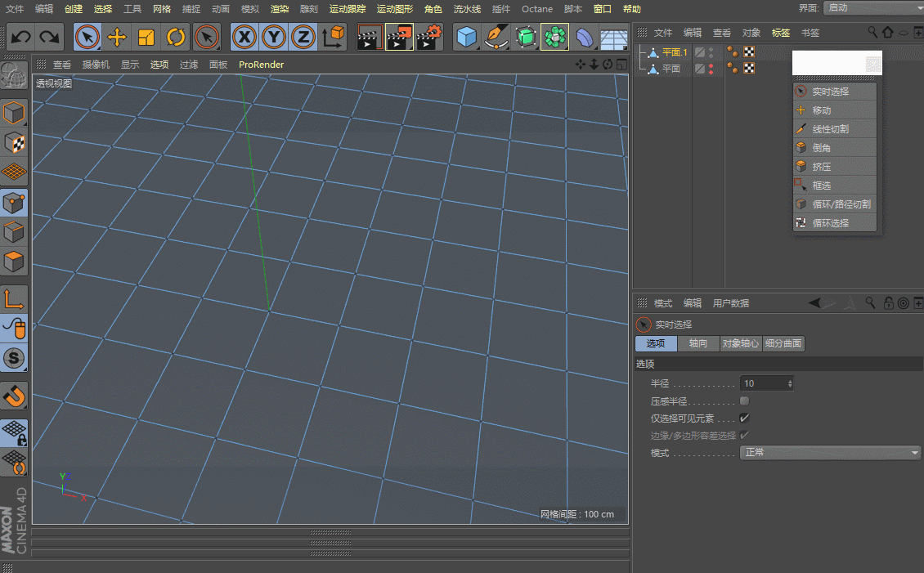This screenshot has height=573, width=924.
Task: Open the 界面 layout dropdown
Action: [872, 7]
